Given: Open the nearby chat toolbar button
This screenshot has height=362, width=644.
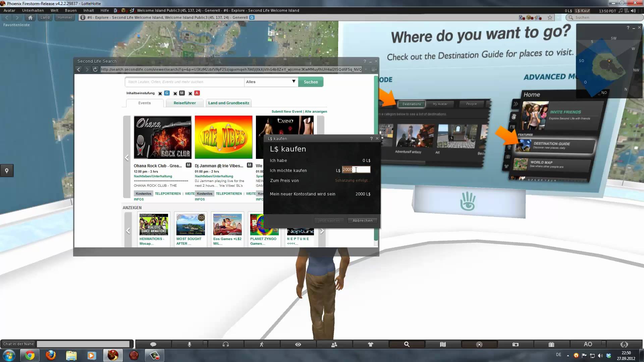Looking at the screenshot, I should coord(153,344).
